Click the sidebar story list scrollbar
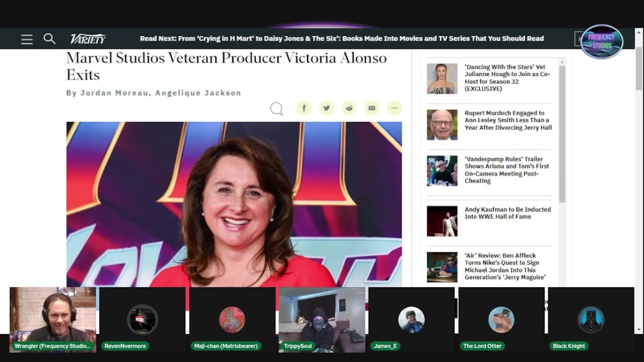This screenshot has width=644, height=362. point(562,134)
